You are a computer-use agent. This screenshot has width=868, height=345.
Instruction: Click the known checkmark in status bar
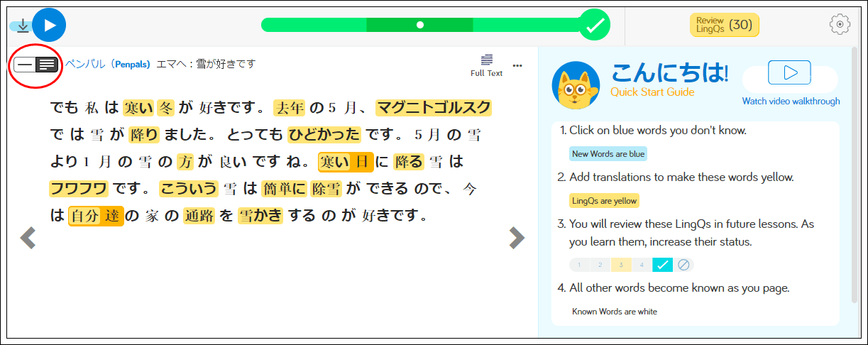(x=662, y=265)
